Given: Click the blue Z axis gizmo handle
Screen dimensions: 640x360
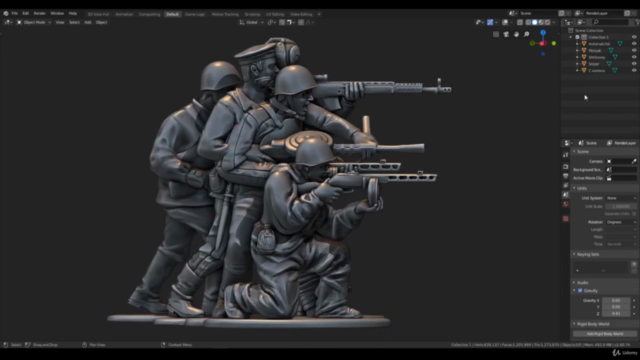Looking at the screenshot, I should pyautogui.click(x=543, y=33).
